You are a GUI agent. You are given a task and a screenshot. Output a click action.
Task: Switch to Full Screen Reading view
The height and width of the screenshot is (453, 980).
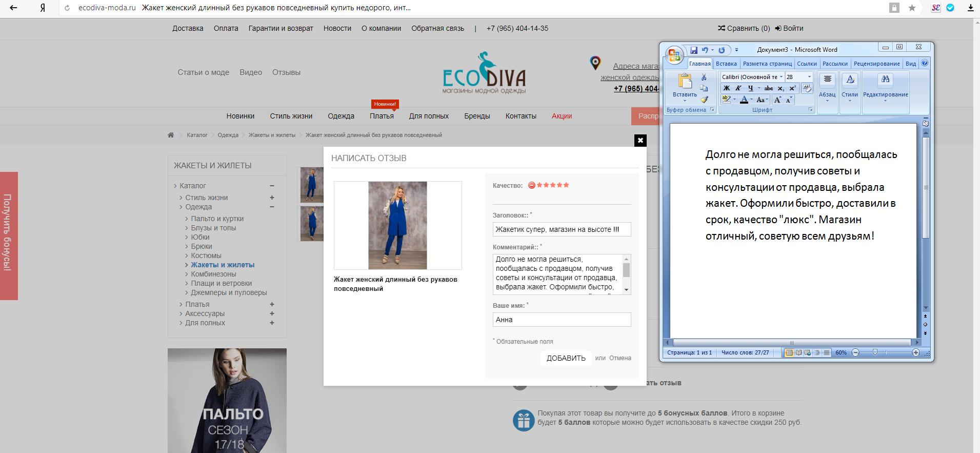(798, 352)
